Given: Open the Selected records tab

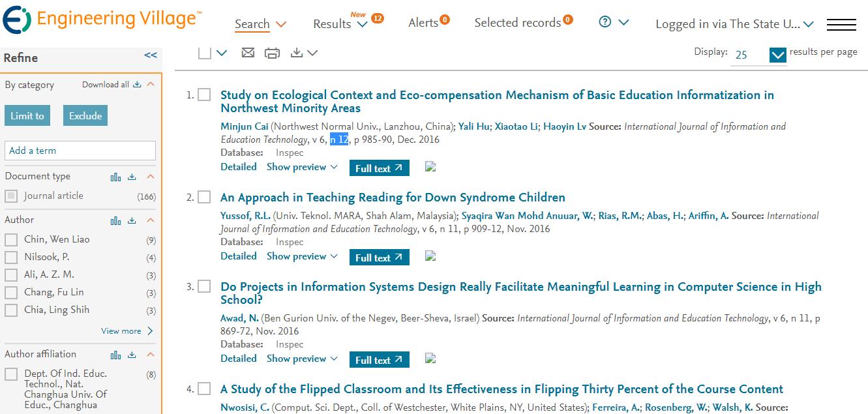Looking at the screenshot, I should point(524,23).
